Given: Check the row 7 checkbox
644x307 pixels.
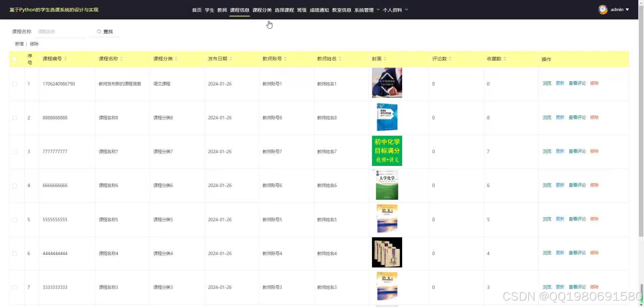Looking at the screenshot, I should 14,287.
